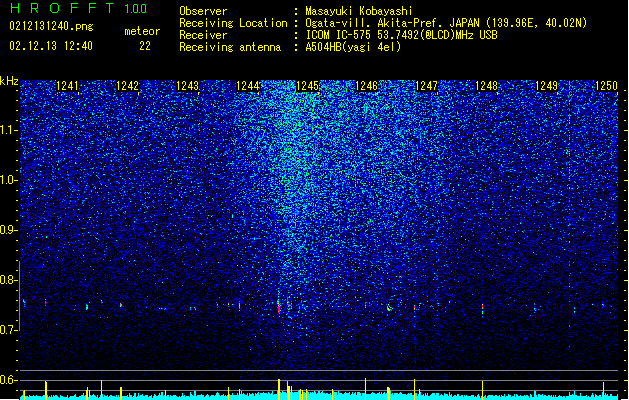This screenshot has height=400, width=629.
Task: Click the 'Receiving antenna' field label
Action: [x=230, y=47]
